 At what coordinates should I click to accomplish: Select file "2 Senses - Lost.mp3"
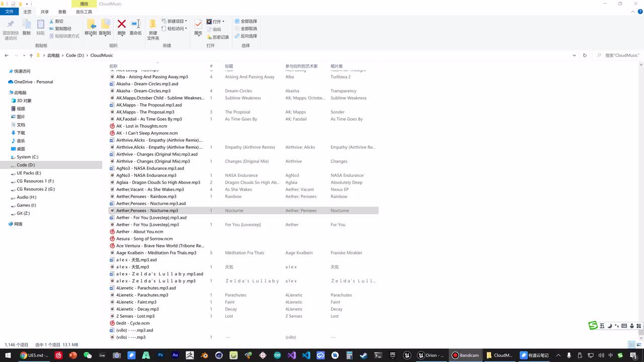point(135,316)
